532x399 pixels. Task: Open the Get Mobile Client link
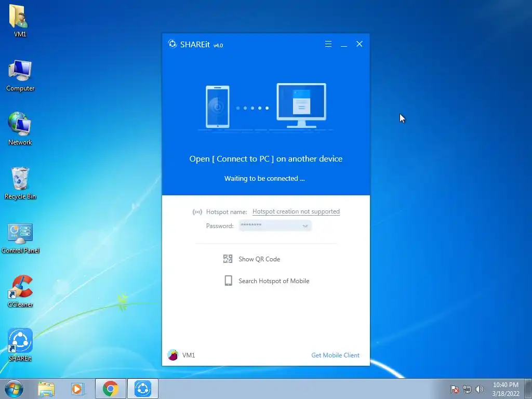335,355
